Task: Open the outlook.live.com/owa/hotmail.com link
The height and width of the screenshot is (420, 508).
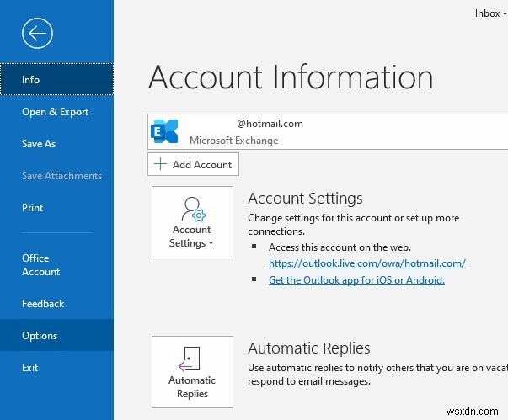Action: 367,263
